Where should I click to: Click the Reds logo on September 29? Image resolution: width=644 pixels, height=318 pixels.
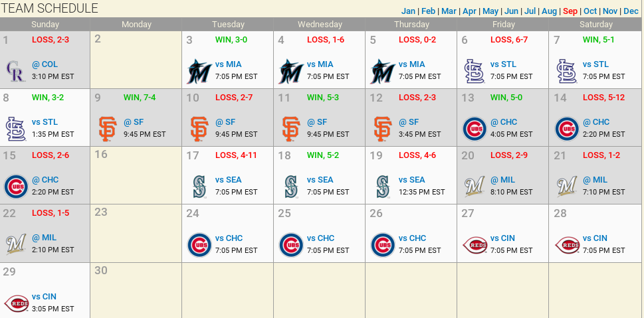pos(15,302)
